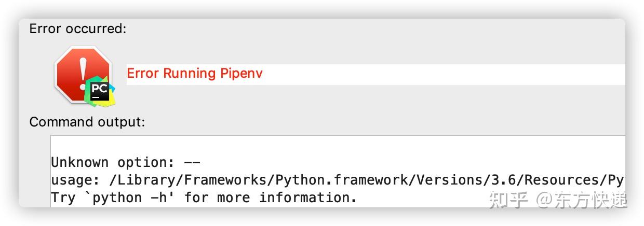The height and width of the screenshot is (226, 644).
Task: Click the 'usage:' line with Python.framework path
Action: 338,180
